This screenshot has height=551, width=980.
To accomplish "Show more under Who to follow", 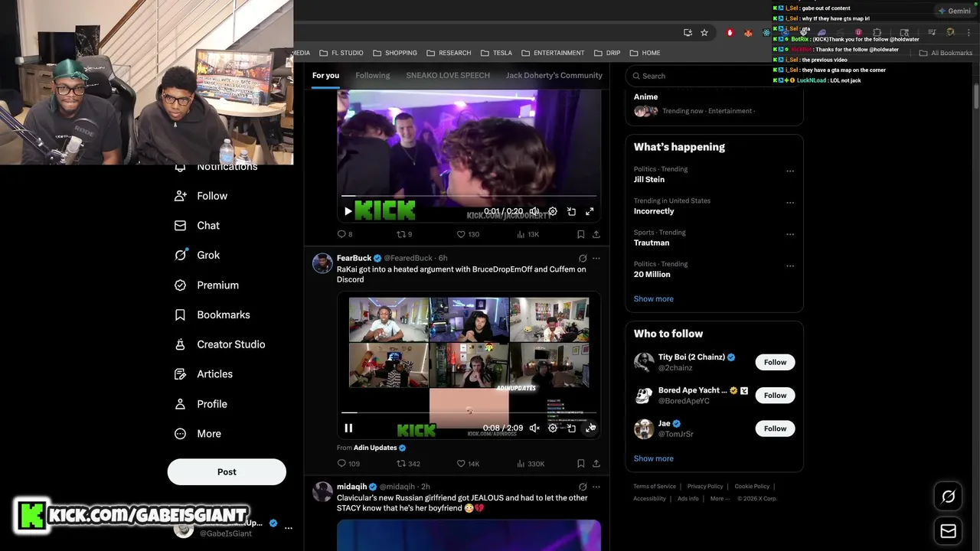I will point(654,458).
